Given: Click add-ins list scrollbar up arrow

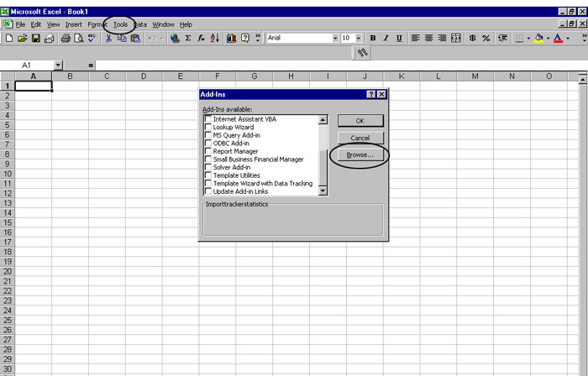Looking at the screenshot, I should tap(323, 119).
